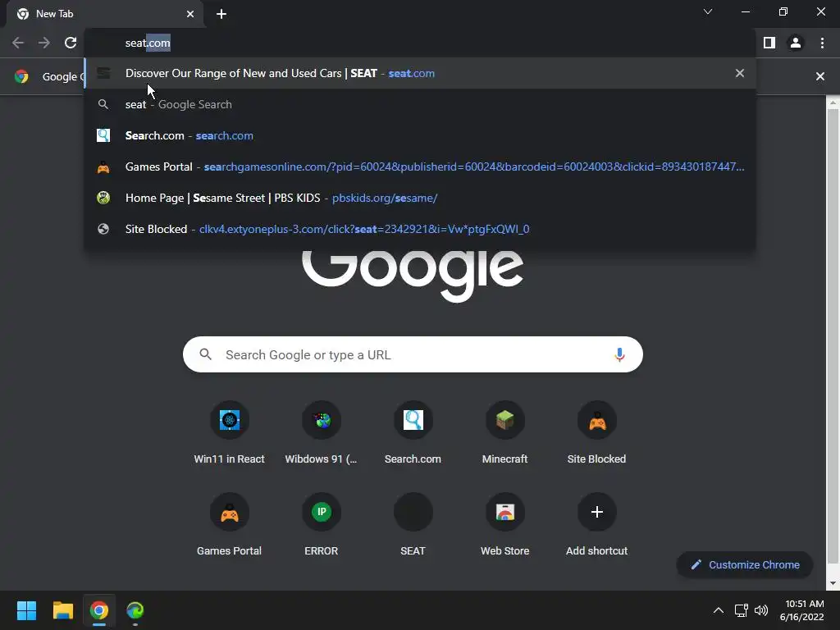Open a new tab with the plus button
The width and height of the screenshot is (840, 630).
tap(221, 14)
